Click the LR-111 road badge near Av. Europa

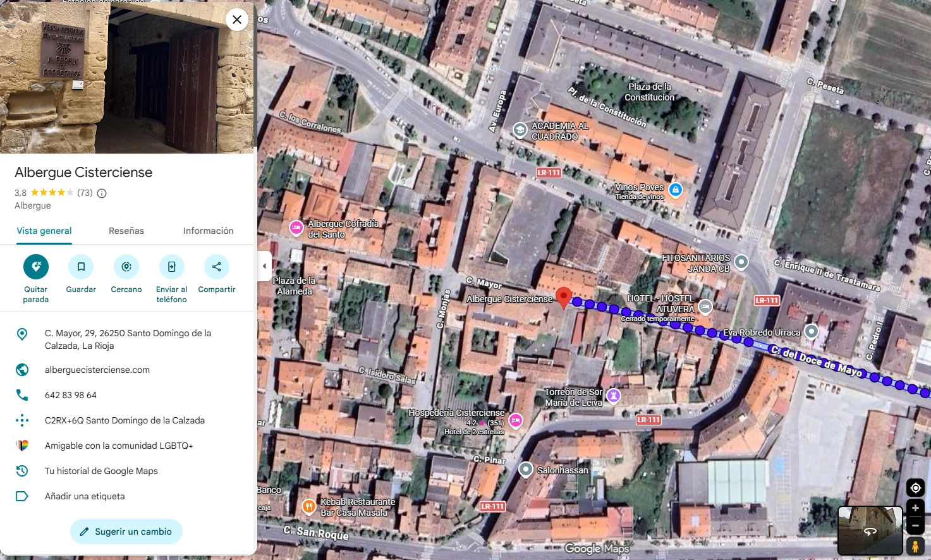point(549,173)
